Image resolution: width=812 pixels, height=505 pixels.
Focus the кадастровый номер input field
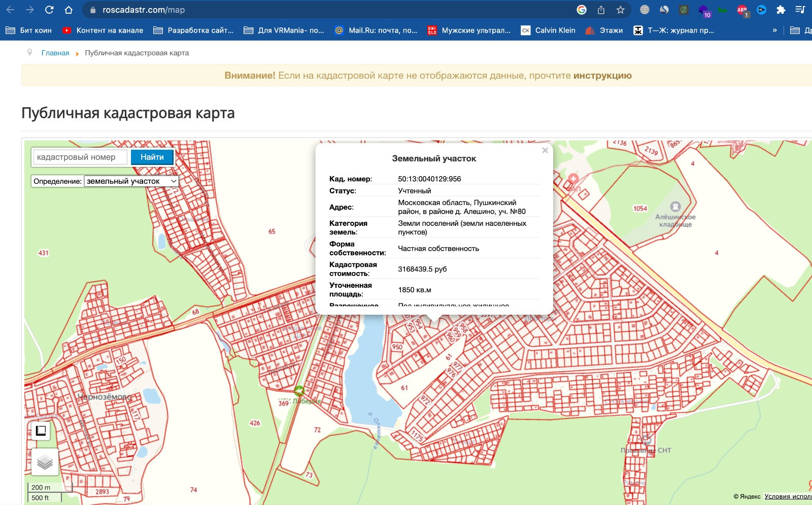[80, 157]
